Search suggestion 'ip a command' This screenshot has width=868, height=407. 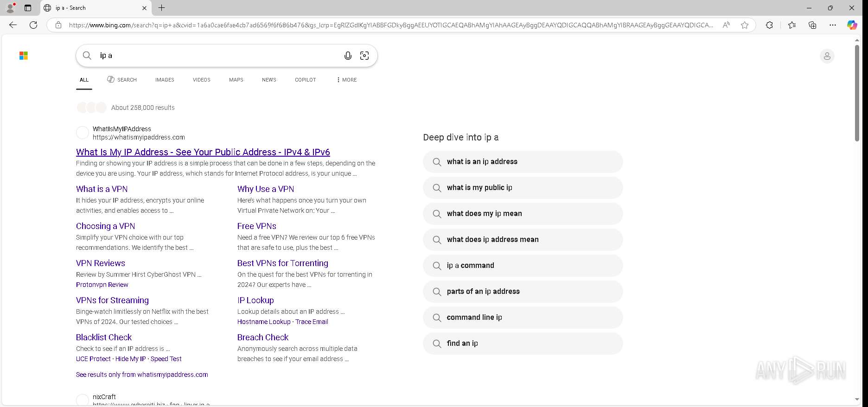(523, 266)
